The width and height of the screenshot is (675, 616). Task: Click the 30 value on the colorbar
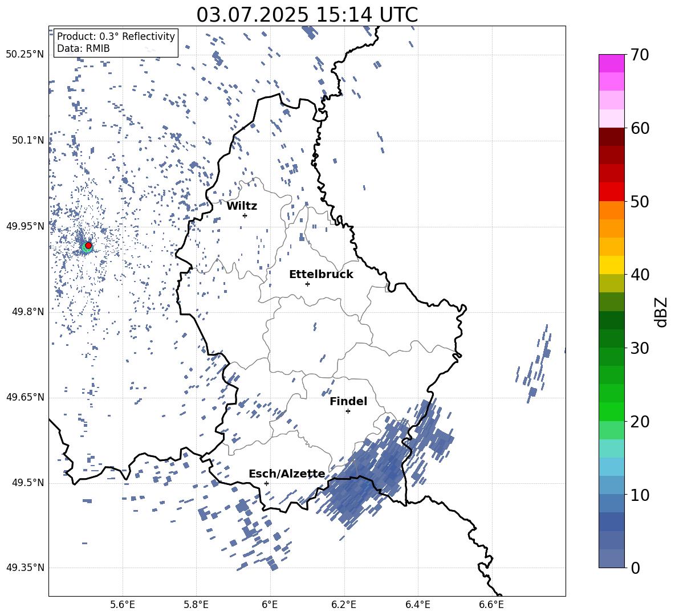(639, 348)
